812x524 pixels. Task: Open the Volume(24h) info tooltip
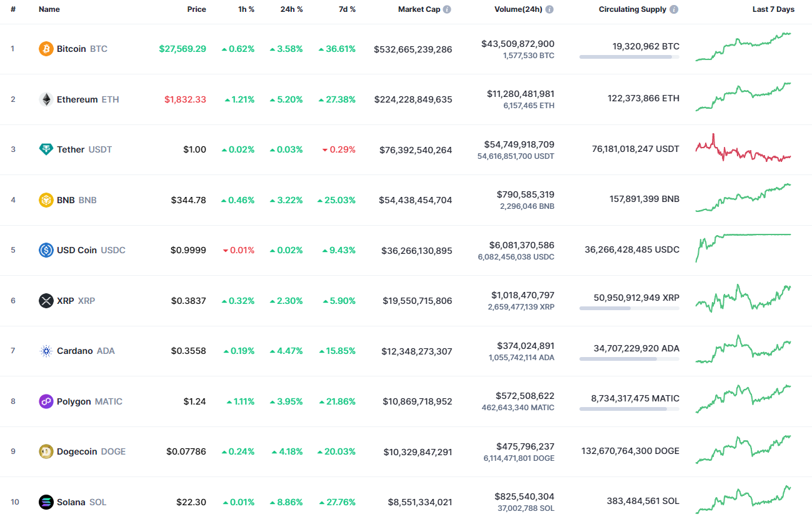point(549,9)
